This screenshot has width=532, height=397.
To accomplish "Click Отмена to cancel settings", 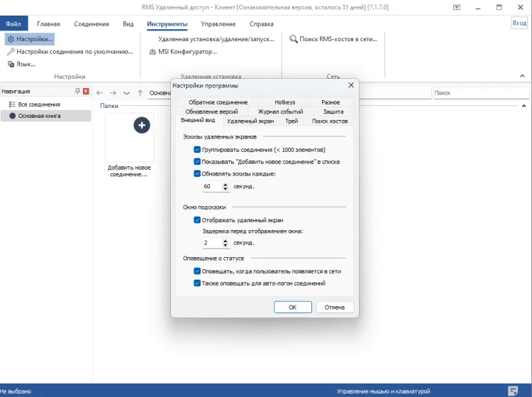I will tap(335, 307).
